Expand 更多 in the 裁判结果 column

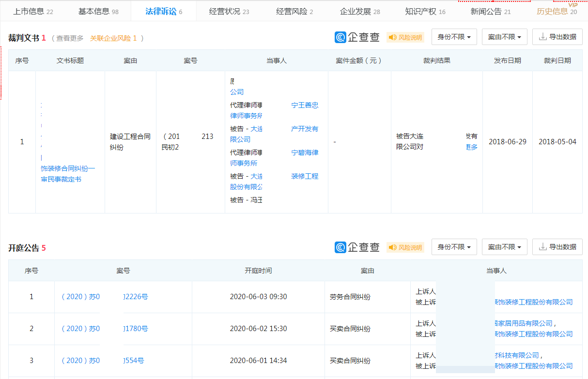tap(471, 147)
